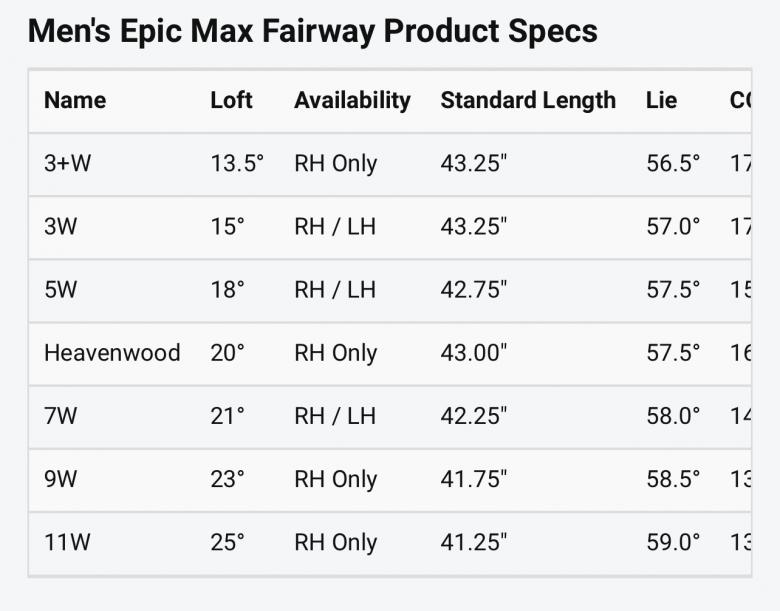780x611 pixels.
Task: Select the 5W row name cell
Action: tap(60, 290)
